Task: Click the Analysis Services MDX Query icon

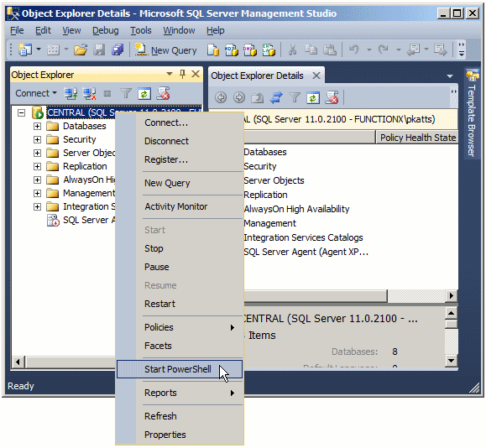Action: click(231, 49)
